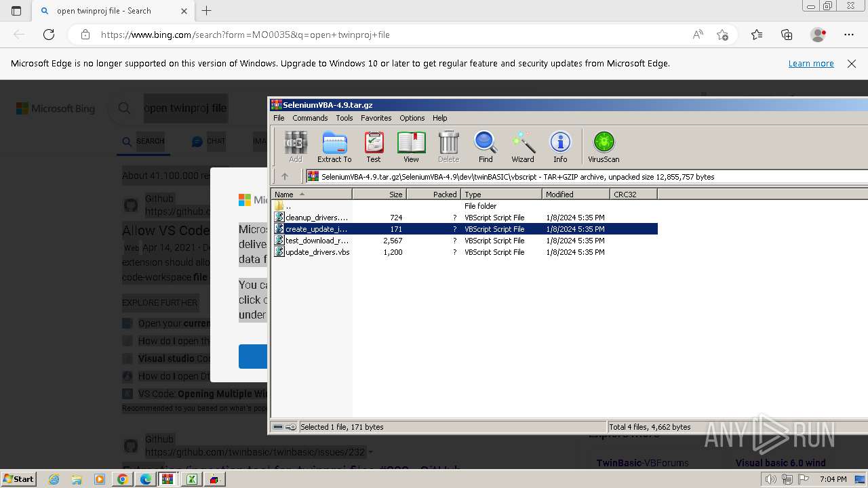
Task: Open the Edge Favorites list icon
Action: (x=757, y=35)
